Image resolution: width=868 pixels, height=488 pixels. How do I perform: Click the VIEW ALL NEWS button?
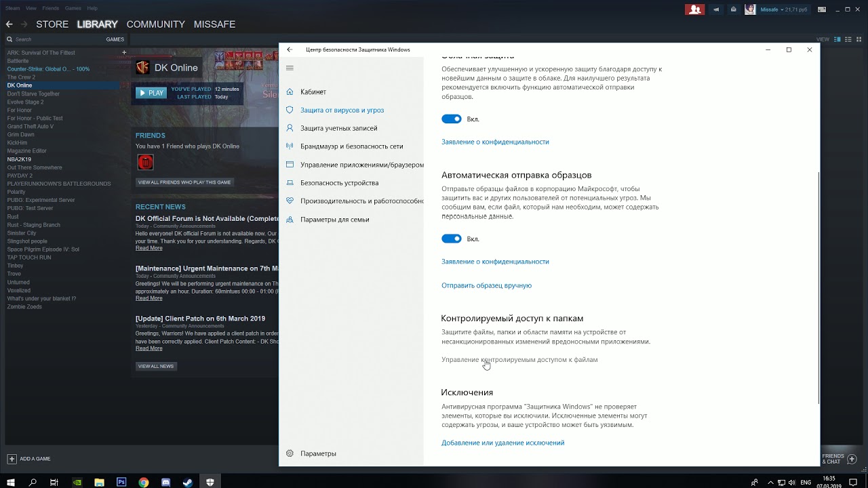(x=156, y=366)
